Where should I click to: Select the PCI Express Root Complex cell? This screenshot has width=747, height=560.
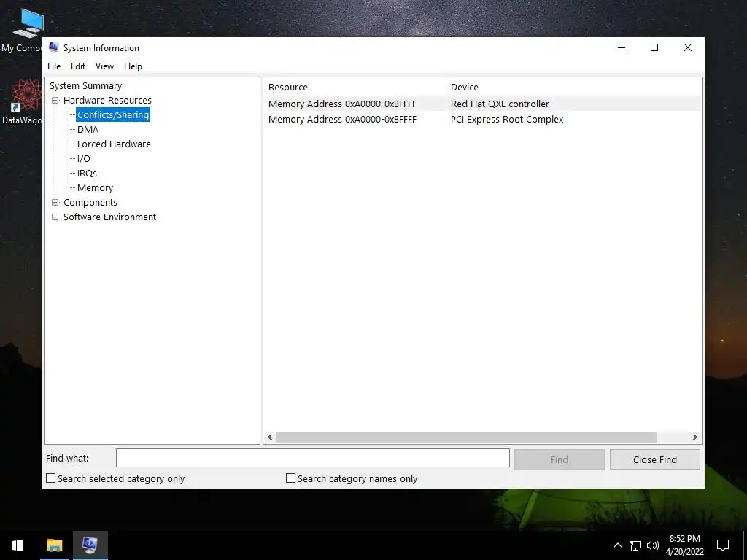click(507, 120)
